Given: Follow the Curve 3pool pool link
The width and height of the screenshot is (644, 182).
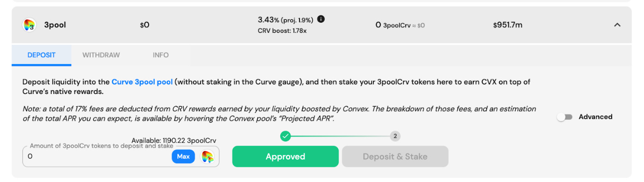Looking at the screenshot, I should click(x=142, y=82).
